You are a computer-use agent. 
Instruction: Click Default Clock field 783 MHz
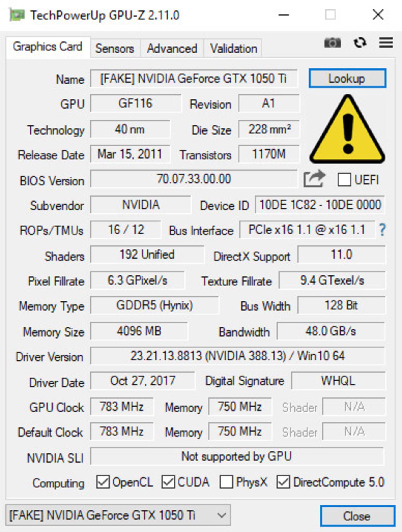point(122,431)
